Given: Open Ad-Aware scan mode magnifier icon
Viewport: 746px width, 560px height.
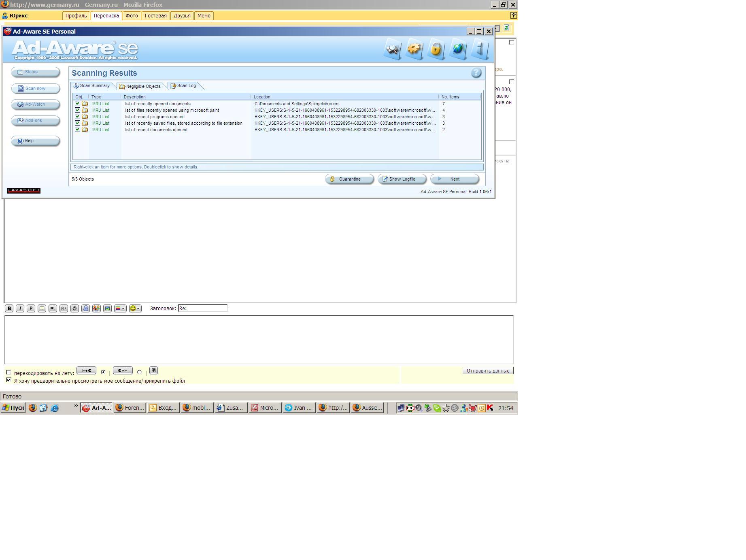Looking at the screenshot, I should point(393,49).
